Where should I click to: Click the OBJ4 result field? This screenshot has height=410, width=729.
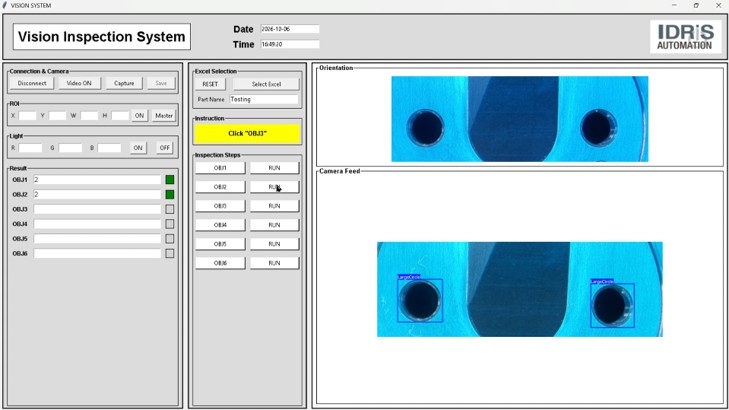97,224
